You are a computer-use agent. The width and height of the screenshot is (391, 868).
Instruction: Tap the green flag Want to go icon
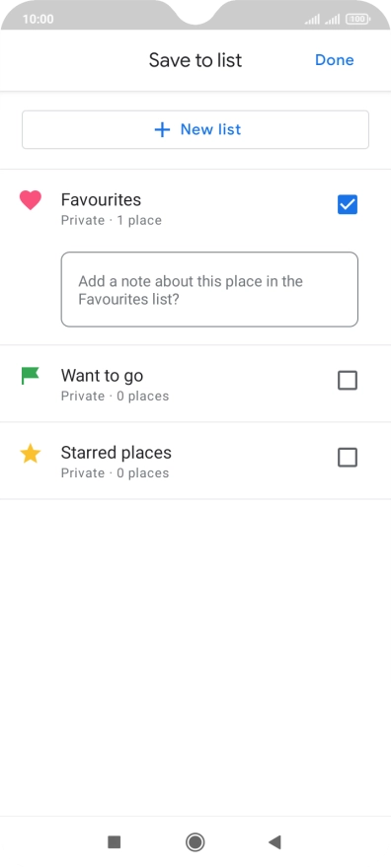click(30, 376)
